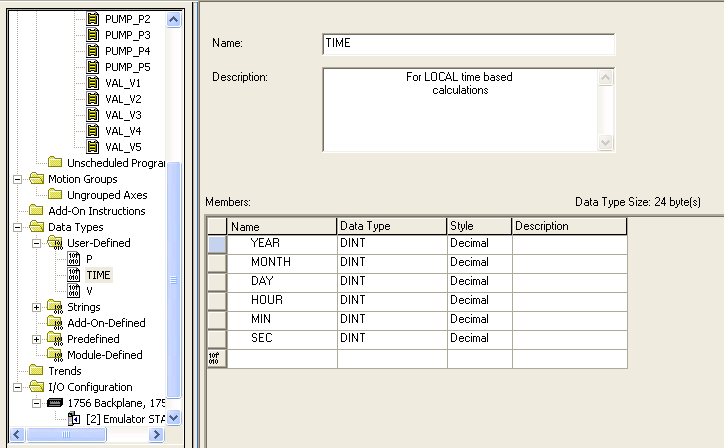Click the empty Description cell for DAY
This screenshot has width=724, height=448.
[569, 282]
